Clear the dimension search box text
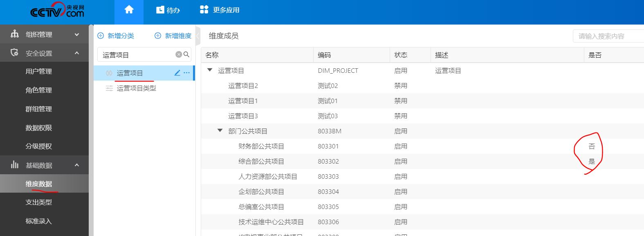Image resolution: width=644 pixels, height=236 pixels. [179, 54]
